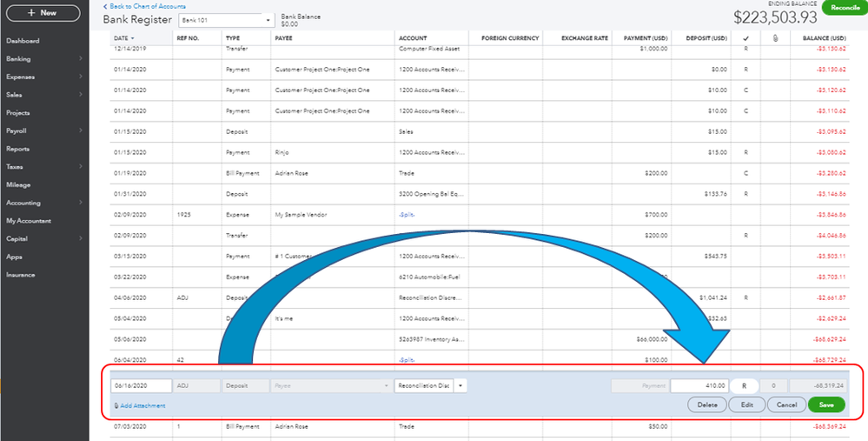The height and width of the screenshot is (441, 868).
Task: Expand the Sales submenu chevron
Action: tap(81, 95)
